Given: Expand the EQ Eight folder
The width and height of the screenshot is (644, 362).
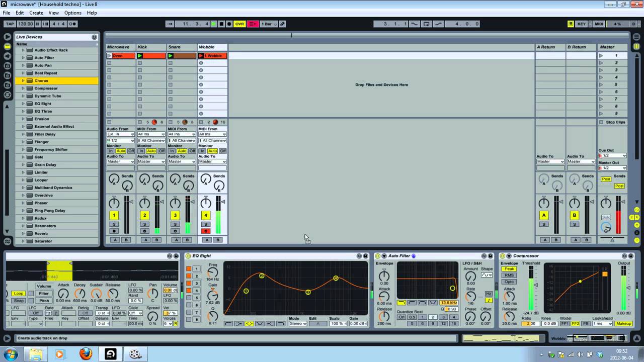Looking at the screenshot, I should click(23, 104).
